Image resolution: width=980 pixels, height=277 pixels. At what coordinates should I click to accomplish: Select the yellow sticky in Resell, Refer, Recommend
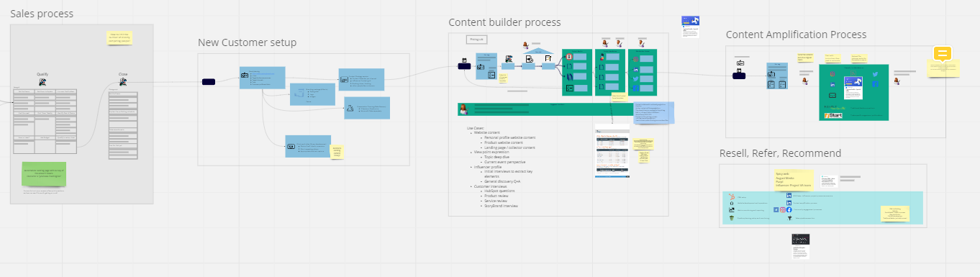click(x=794, y=180)
